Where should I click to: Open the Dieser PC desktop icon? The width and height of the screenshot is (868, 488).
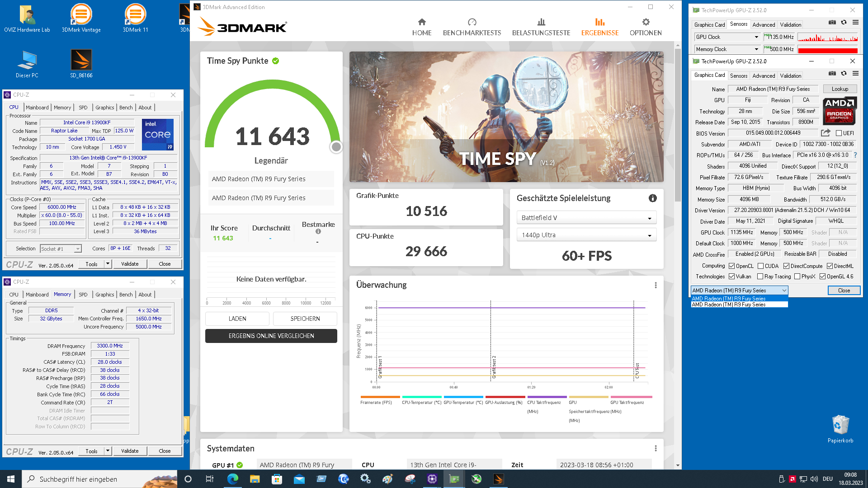click(x=27, y=64)
